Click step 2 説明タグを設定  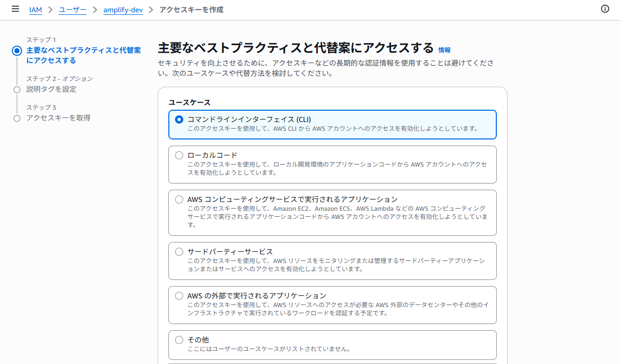[x=51, y=89]
